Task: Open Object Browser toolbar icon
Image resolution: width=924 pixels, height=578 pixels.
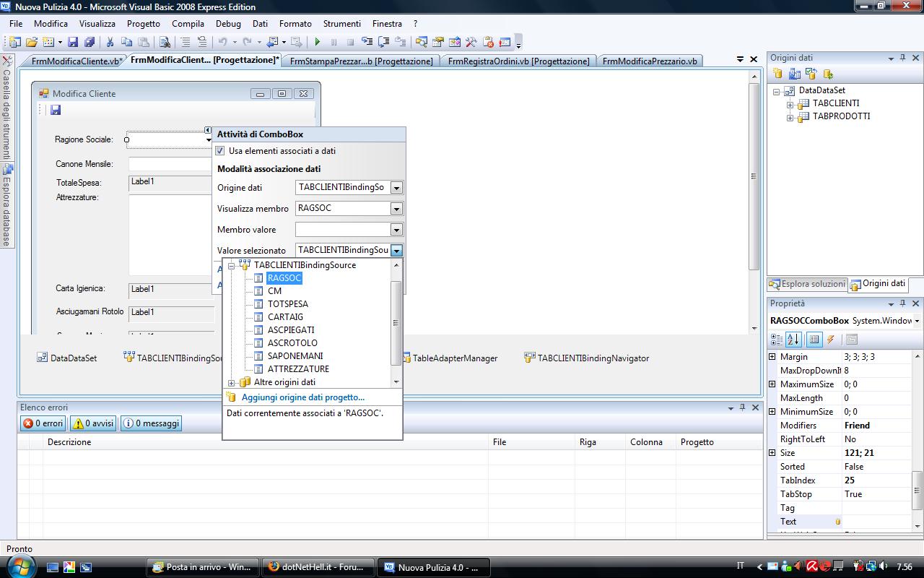Action: point(454,42)
